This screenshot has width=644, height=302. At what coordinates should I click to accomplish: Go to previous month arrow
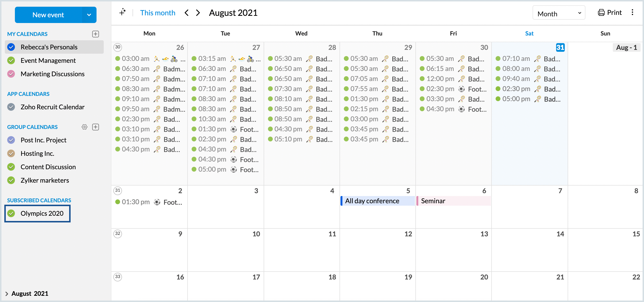186,13
